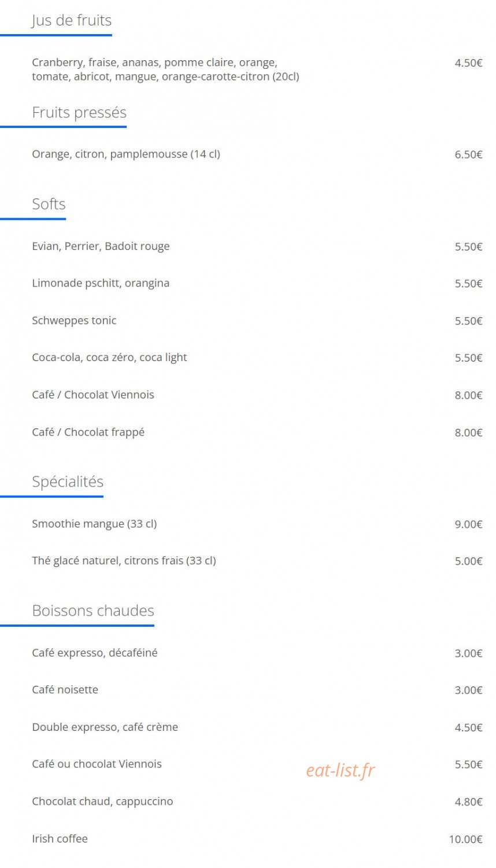
Task: Select the Irish coffee item
Action: pyautogui.click(x=60, y=838)
